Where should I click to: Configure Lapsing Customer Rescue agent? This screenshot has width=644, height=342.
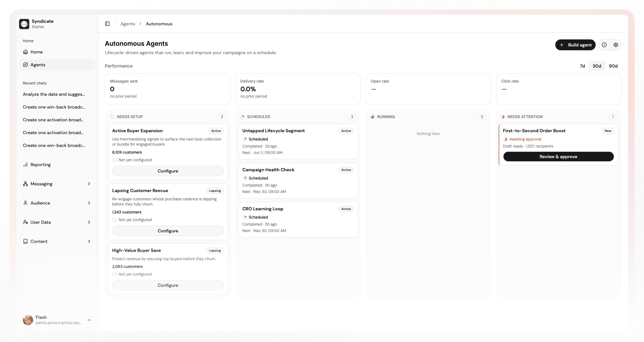pyautogui.click(x=168, y=231)
